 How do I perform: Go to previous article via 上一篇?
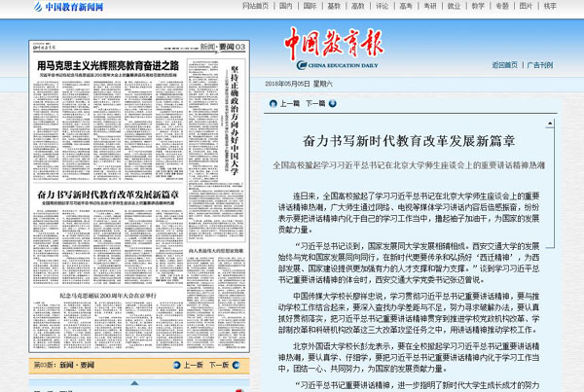tap(290, 102)
